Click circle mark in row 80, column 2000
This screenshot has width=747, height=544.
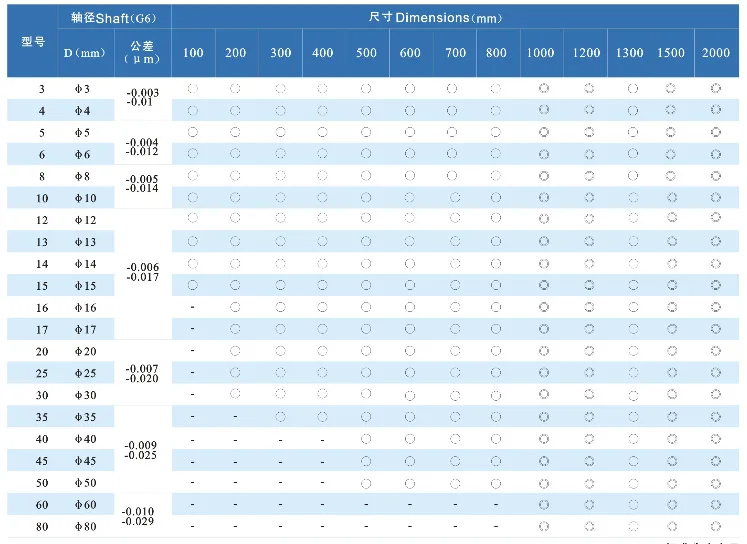pos(716,526)
